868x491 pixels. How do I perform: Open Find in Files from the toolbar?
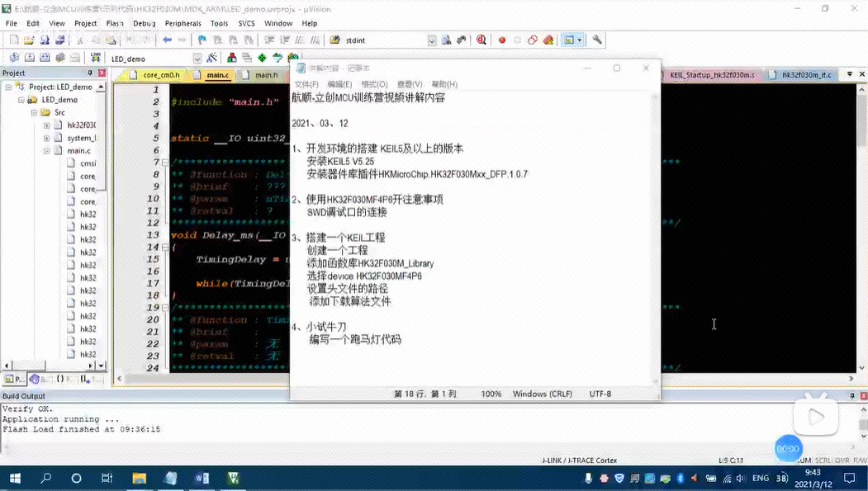point(335,40)
